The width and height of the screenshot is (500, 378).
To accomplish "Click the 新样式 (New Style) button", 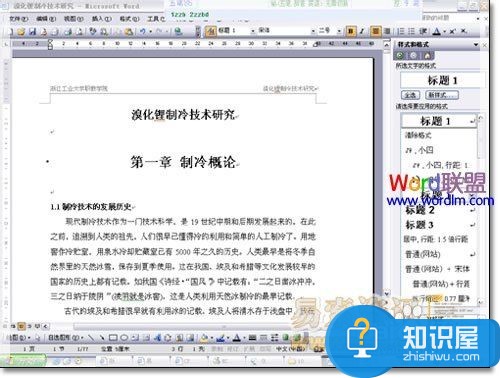I will click(x=442, y=95).
